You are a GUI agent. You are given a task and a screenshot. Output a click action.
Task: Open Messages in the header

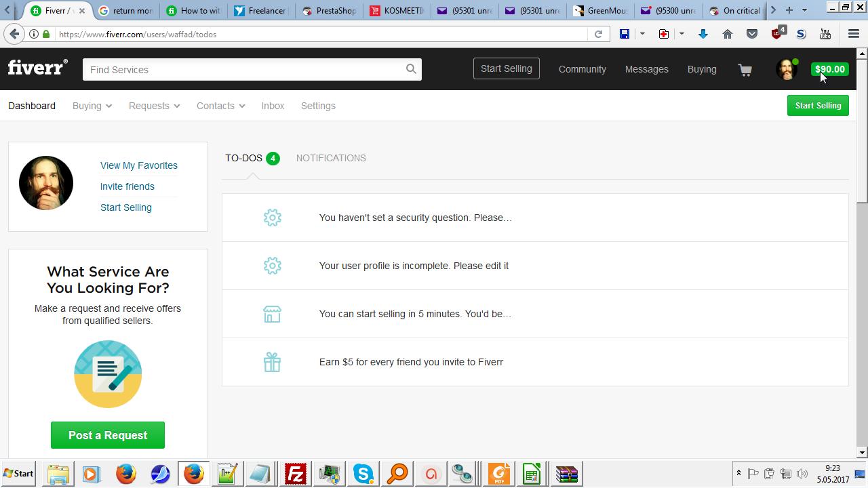click(x=647, y=69)
